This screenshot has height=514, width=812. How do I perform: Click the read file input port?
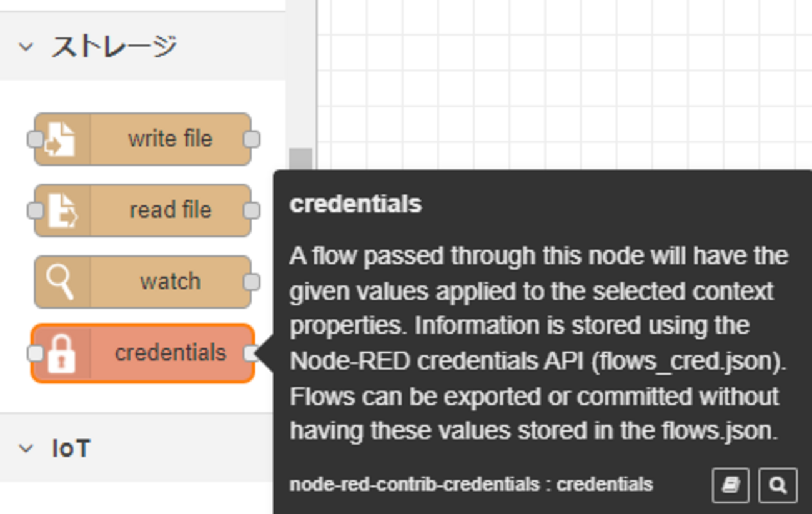pos(35,211)
